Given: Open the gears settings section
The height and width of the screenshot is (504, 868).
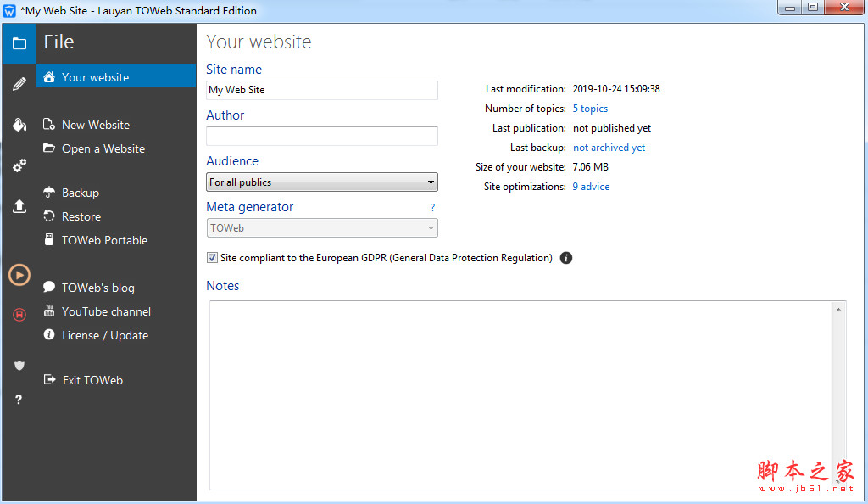Looking at the screenshot, I should pos(19,165).
